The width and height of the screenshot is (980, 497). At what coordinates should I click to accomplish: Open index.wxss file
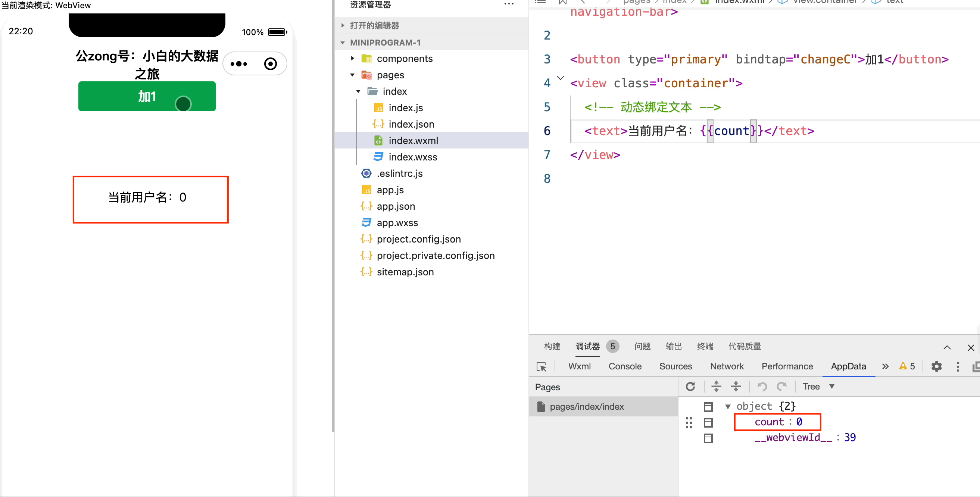413,157
